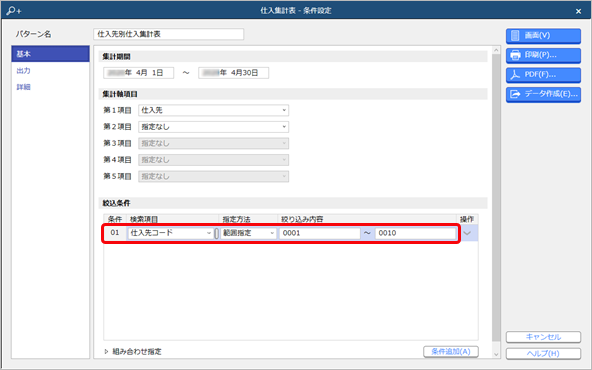The width and height of the screenshot is (592, 370).
Task: Click the 条件 column header
Action: click(115, 219)
